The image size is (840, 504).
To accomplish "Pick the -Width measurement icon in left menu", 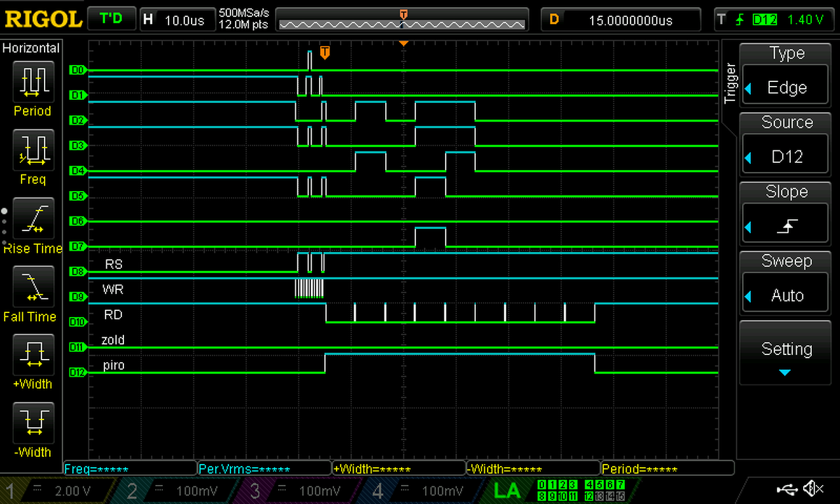I will click(x=32, y=423).
